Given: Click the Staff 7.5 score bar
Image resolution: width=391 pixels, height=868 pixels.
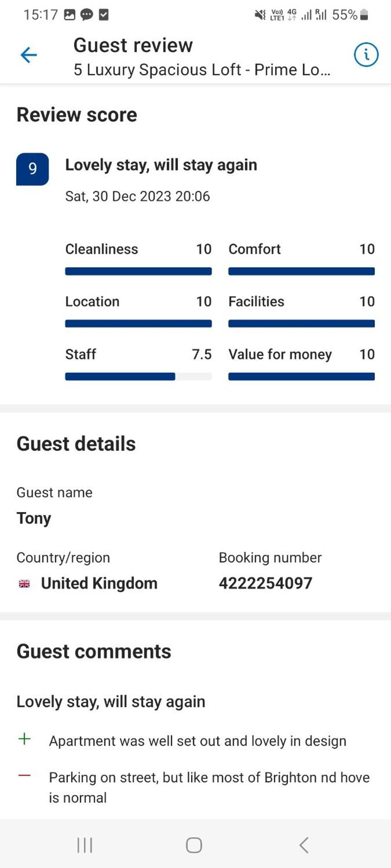Looking at the screenshot, I should [x=138, y=376].
